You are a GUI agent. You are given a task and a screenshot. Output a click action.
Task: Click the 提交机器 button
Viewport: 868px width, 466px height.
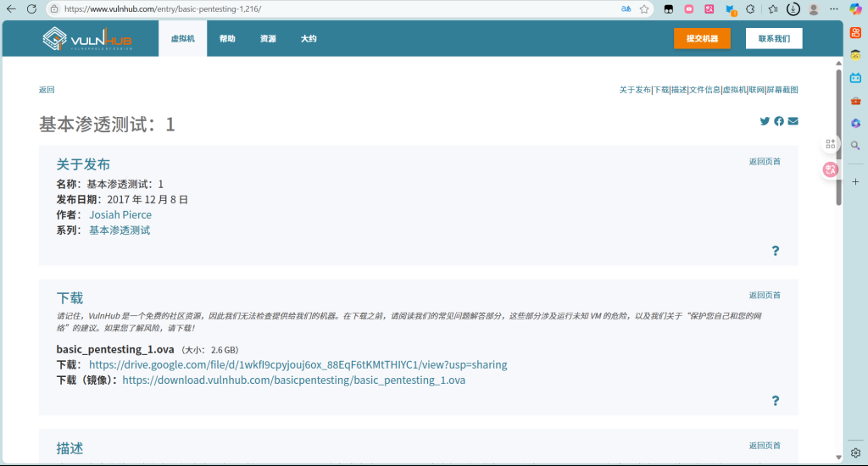[x=702, y=39]
